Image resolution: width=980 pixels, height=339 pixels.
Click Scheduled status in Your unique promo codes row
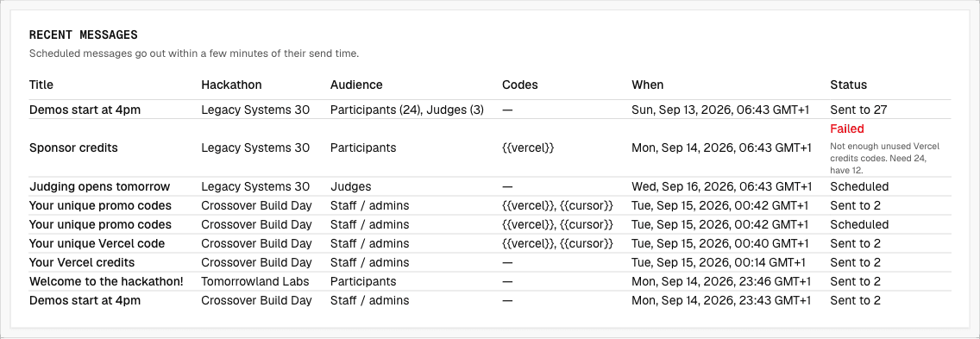pyautogui.click(x=859, y=224)
